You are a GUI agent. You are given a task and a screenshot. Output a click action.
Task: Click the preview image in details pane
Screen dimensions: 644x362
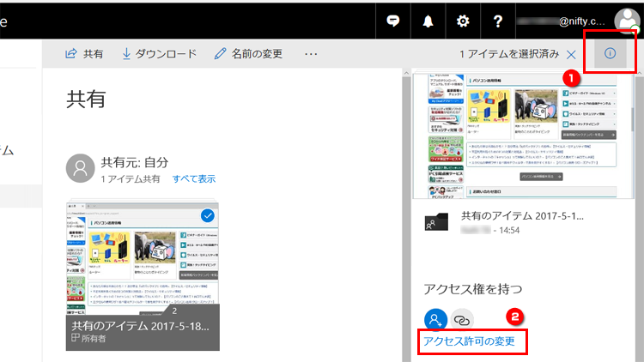point(523,136)
